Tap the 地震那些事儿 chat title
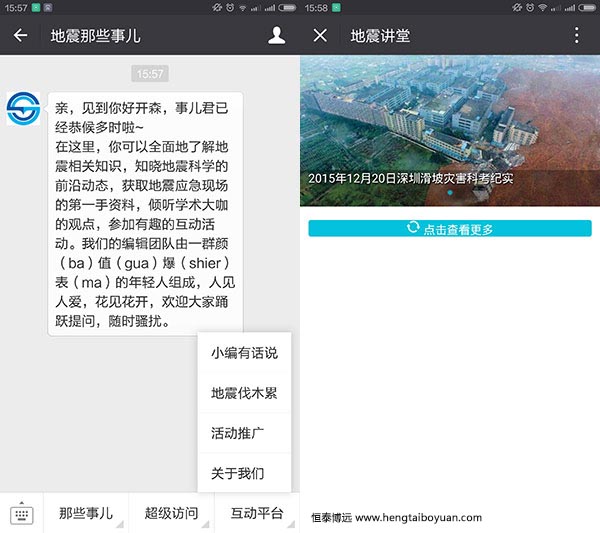Image resolution: width=600 pixels, height=533 pixels. pos(95,36)
